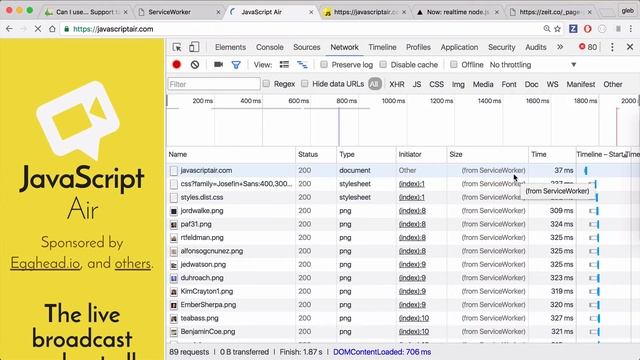Close the ServiceWorker tab
Screen dimensions: 640x360
point(218,12)
